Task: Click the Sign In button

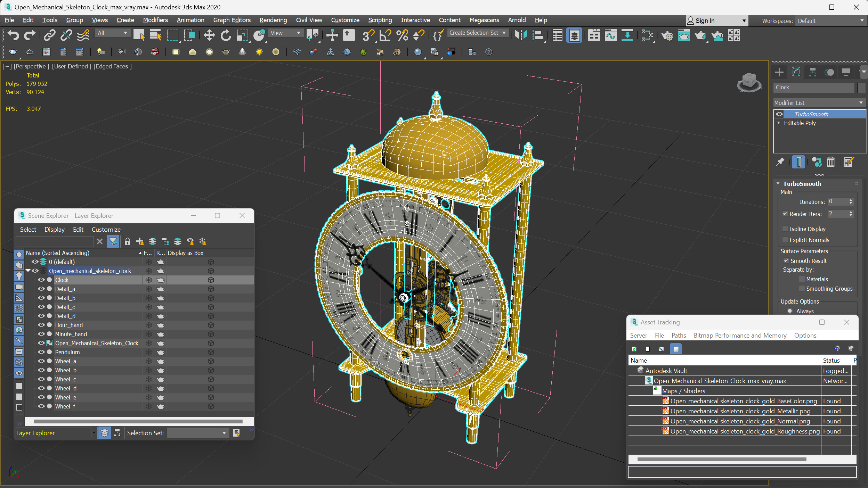Action: [x=705, y=21]
